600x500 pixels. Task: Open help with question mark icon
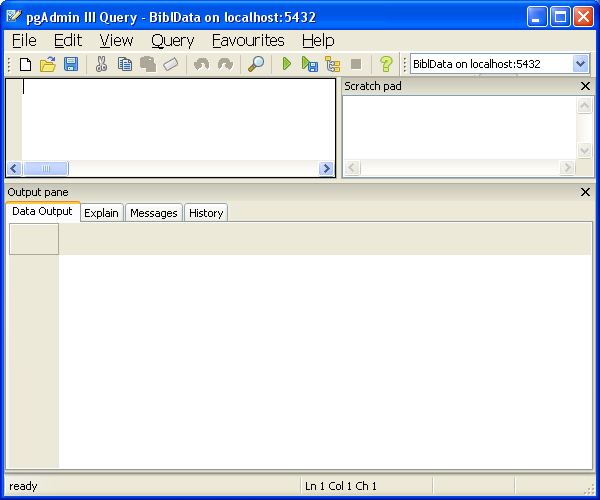point(386,64)
